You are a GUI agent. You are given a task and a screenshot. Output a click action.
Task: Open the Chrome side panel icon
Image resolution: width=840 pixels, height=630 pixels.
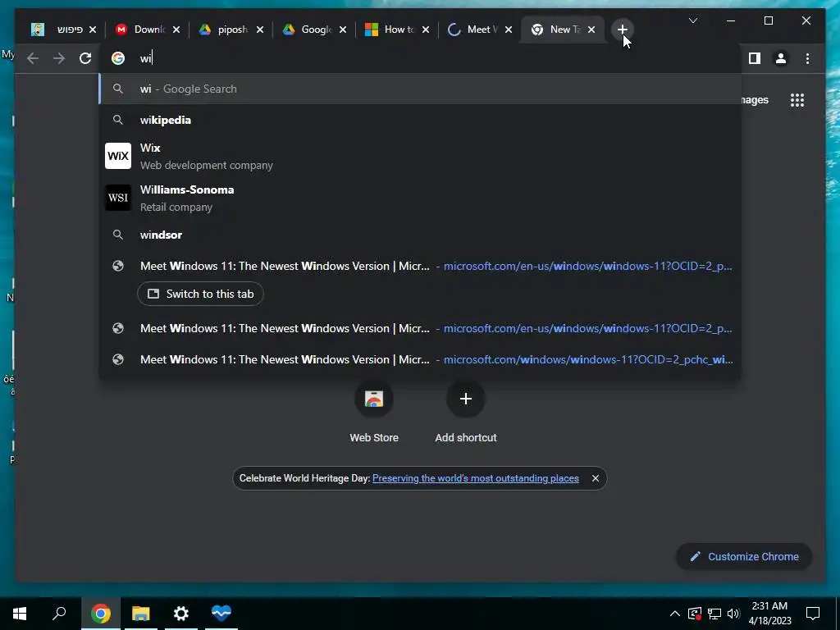coord(755,58)
